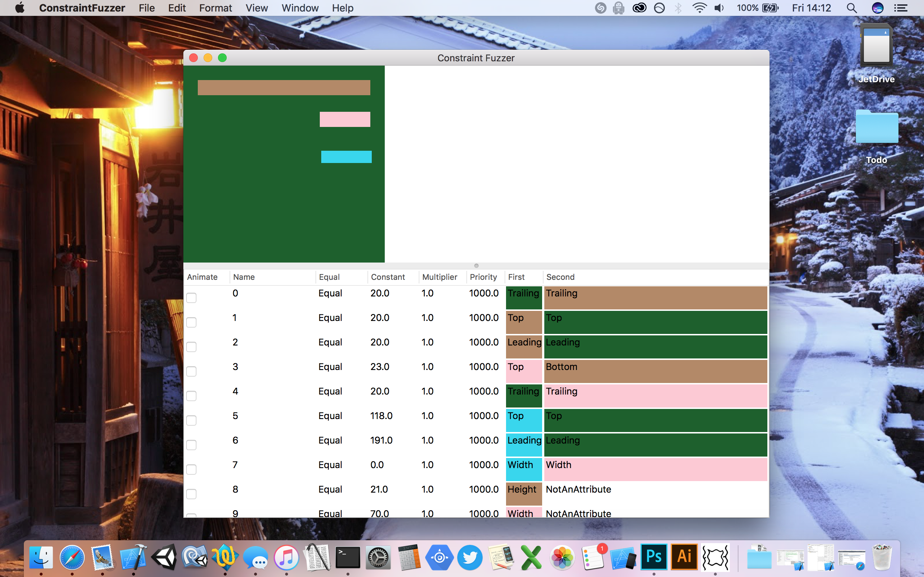Open Unity icon in dock
The width and height of the screenshot is (924, 577).
[x=164, y=557]
